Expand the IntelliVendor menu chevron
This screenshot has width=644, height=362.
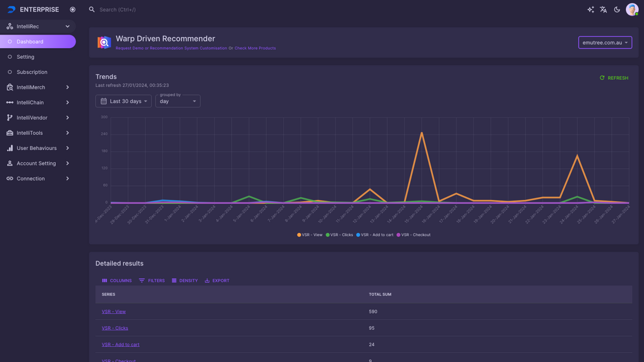(67, 118)
